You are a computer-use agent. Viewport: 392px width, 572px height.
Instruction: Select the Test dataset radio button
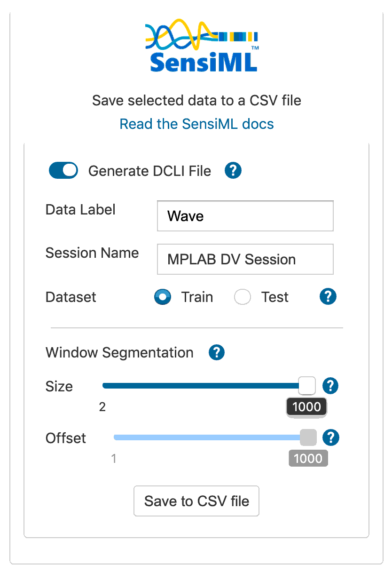242,297
